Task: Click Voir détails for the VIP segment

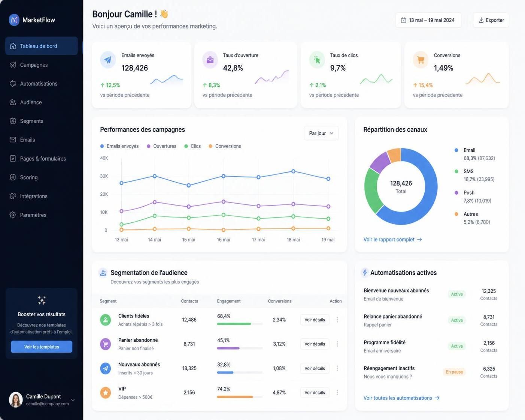Action: point(315,393)
